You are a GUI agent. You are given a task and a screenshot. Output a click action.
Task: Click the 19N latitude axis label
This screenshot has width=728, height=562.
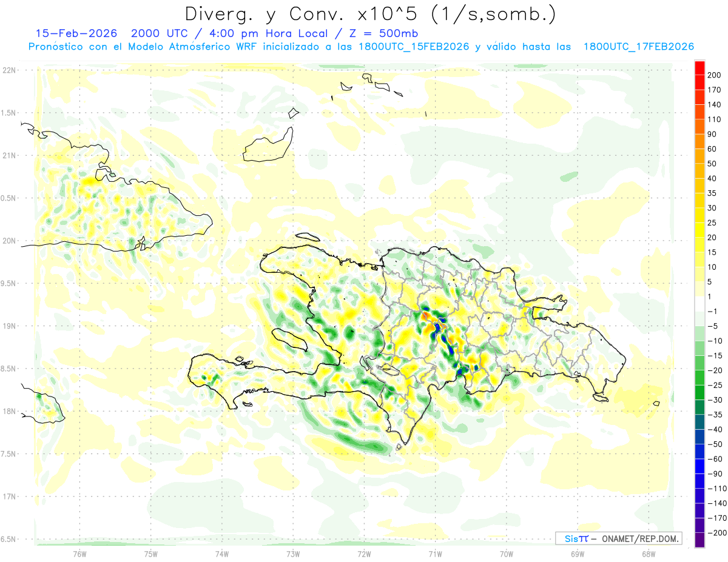click(x=8, y=326)
